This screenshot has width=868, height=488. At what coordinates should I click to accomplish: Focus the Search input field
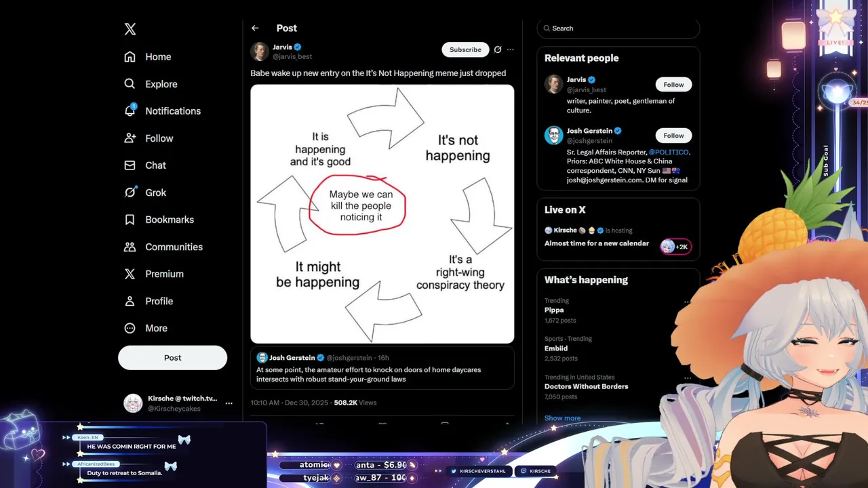point(618,28)
